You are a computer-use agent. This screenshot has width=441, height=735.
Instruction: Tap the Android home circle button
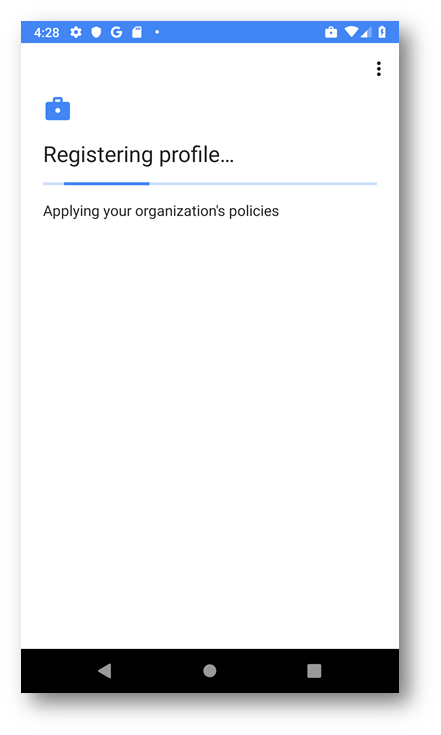[x=209, y=671]
